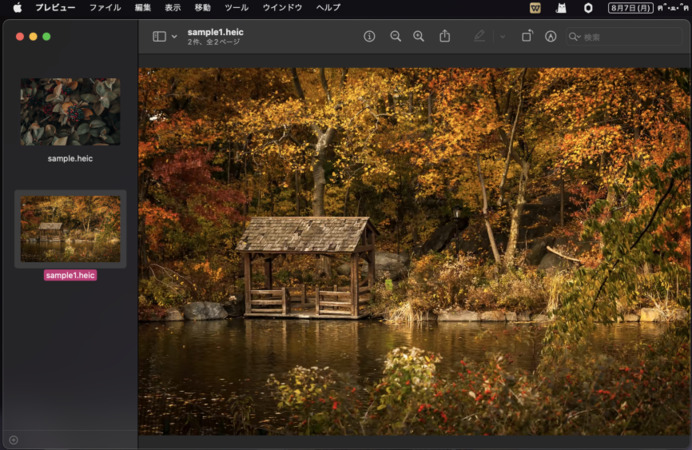Open the Apple menu
This screenshot has width=692, height=450.
coord(17,7)
